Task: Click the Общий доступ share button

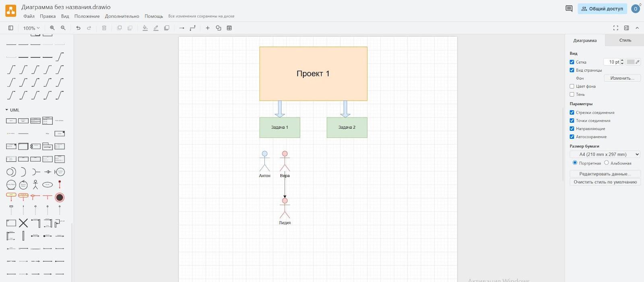Action: pyautogui.click(x=602, y=8)
